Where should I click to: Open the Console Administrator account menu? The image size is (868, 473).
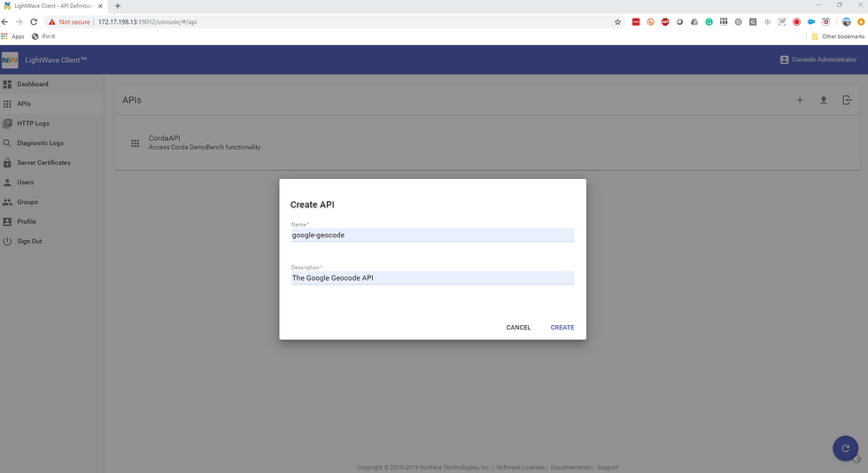(x=818, y=60)
